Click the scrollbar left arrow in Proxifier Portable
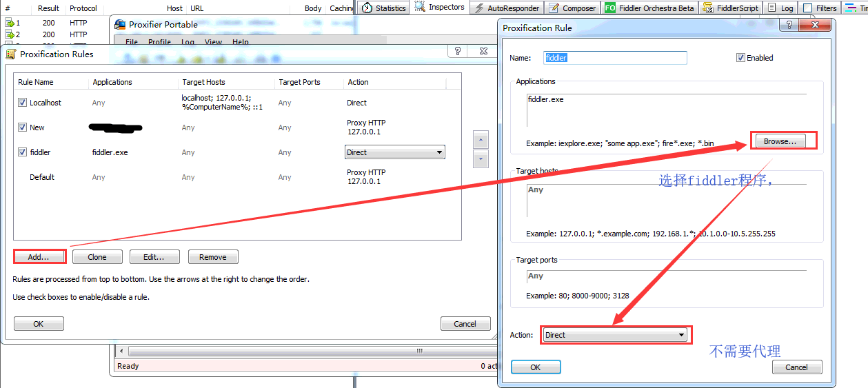The height and width of the screenshot is (388, 868). pyautogui.click(x=122, y=351)
